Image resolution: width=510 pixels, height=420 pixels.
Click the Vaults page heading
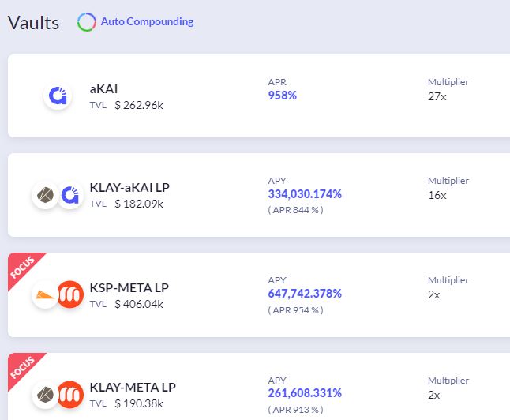click(33, 23)
